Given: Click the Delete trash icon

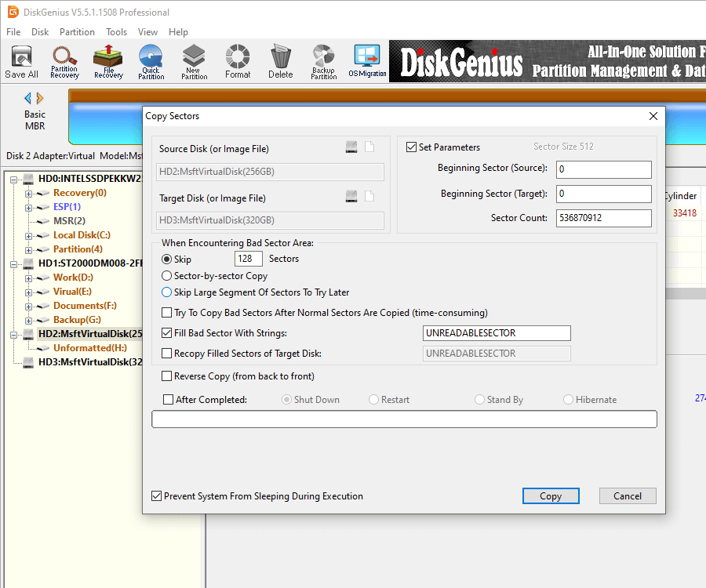Looking at the screenshot, I should 281,62.
